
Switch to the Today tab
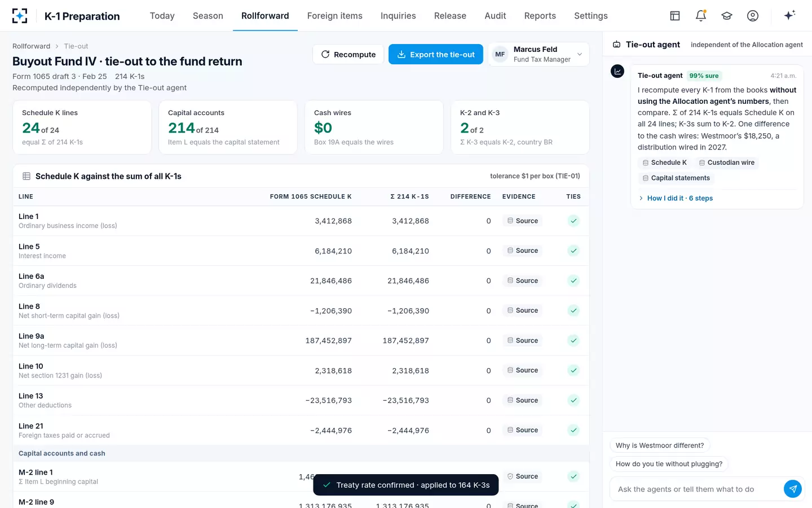click(162, 16)
